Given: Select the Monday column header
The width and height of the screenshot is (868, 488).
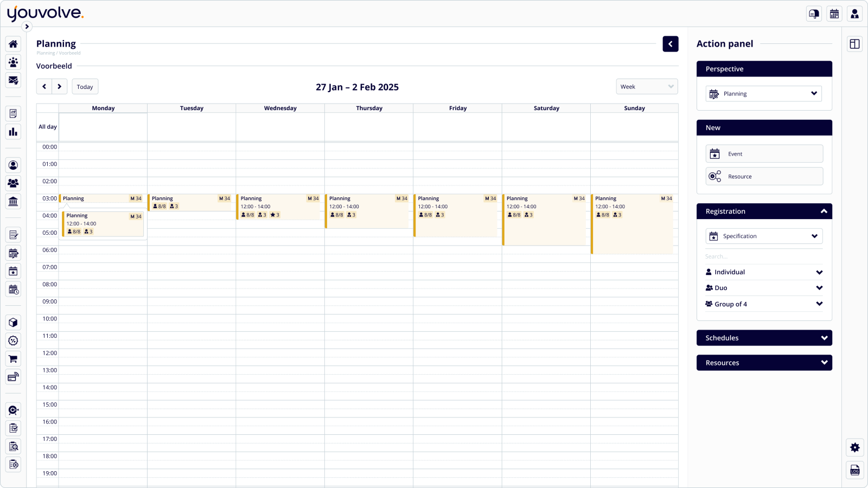Looking at the screenshot, I should (103, 108).
